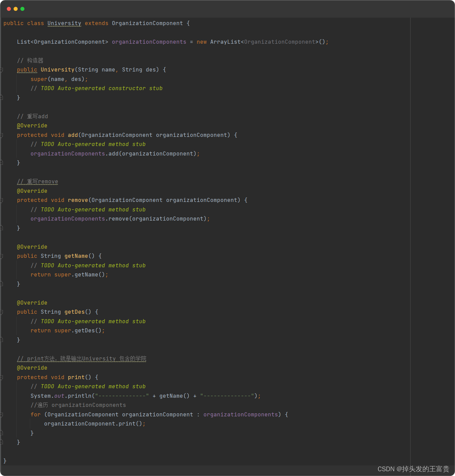Screen dimensions: 455x476
Task: Collapse the getName method fold marker
Action: pos(1,256)
